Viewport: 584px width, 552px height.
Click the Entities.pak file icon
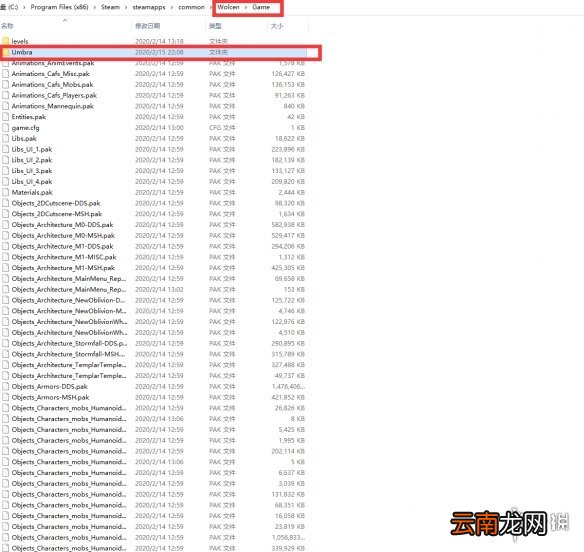(6, 117)
